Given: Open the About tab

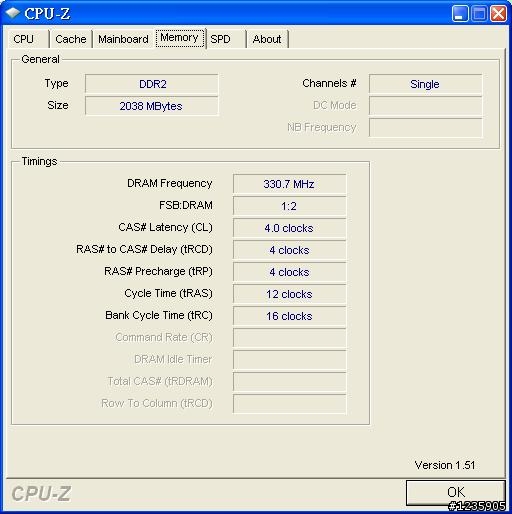Looking at the screenshot, I should point(267,39).
